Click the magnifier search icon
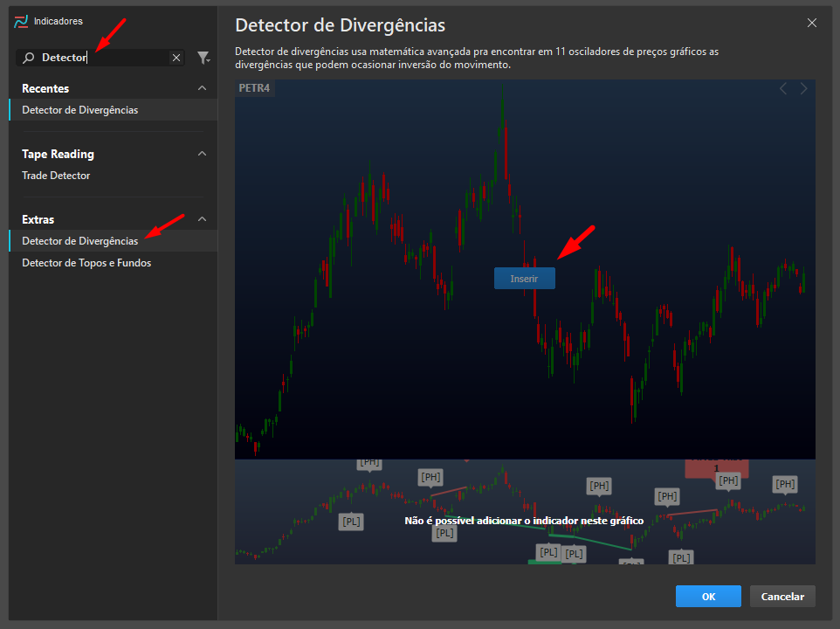The height and width of the screenshot is (629, 840). click(x=29, y=58)
